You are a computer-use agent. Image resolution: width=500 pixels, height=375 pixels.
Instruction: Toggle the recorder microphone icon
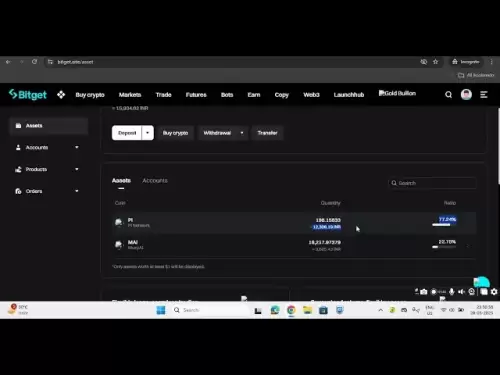coord(452,292)
